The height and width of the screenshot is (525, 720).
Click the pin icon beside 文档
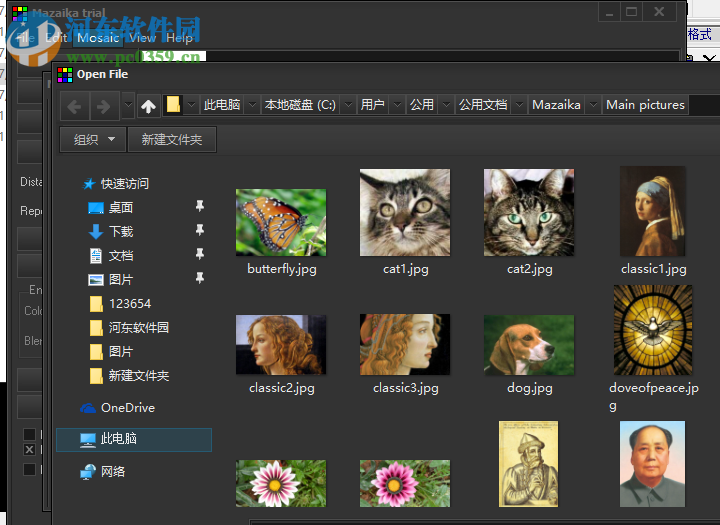point(200,254)
